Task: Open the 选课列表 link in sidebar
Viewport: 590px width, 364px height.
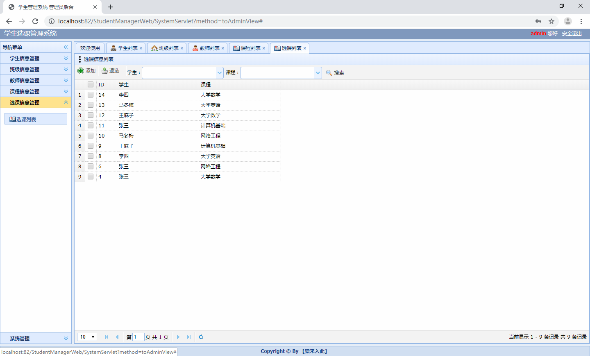Action: (x=26, y=120)
